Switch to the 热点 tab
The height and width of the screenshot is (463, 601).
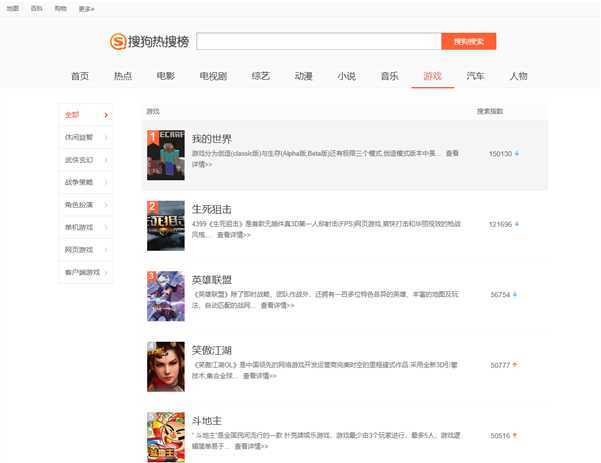tap(123, 76)
